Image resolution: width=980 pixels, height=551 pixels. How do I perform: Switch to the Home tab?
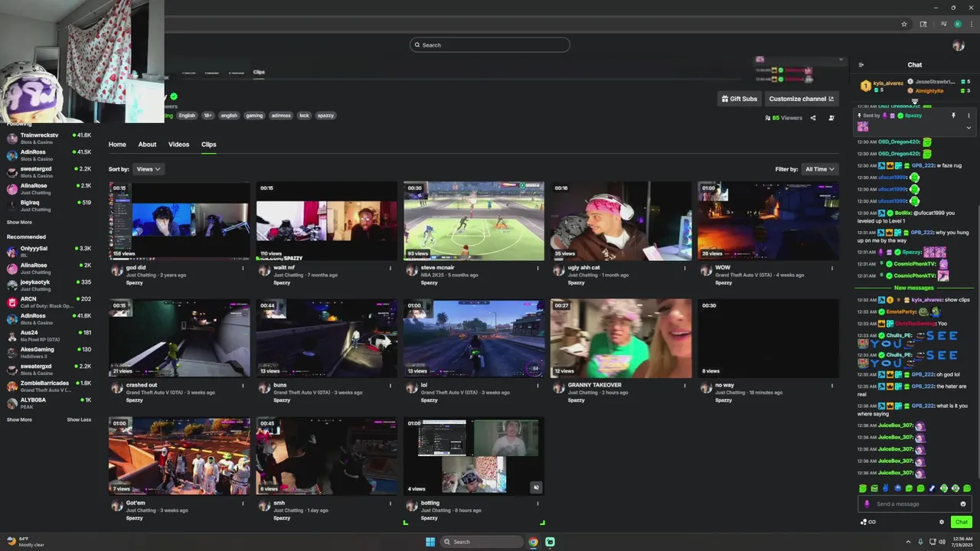pos(117,145)
